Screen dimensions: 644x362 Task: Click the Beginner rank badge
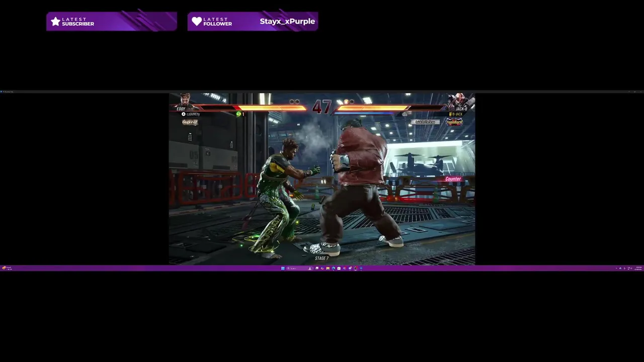pos(190,122)
